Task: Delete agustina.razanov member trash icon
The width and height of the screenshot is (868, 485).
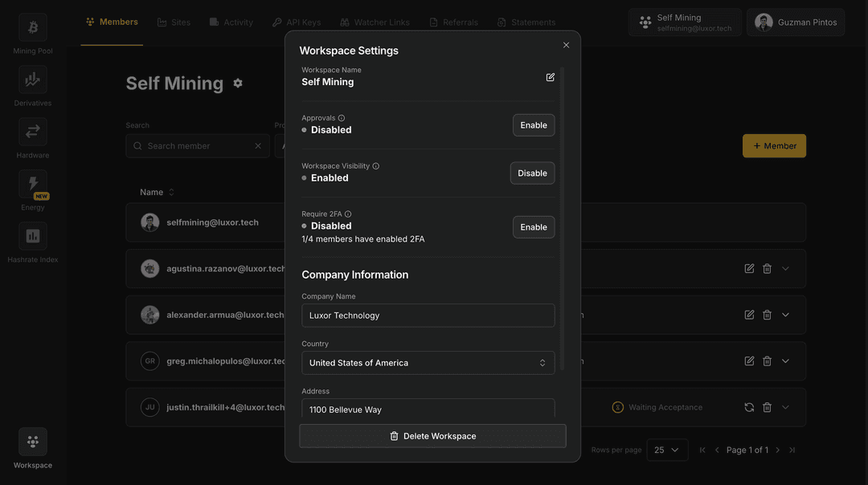Action: [x=767, y=269]
